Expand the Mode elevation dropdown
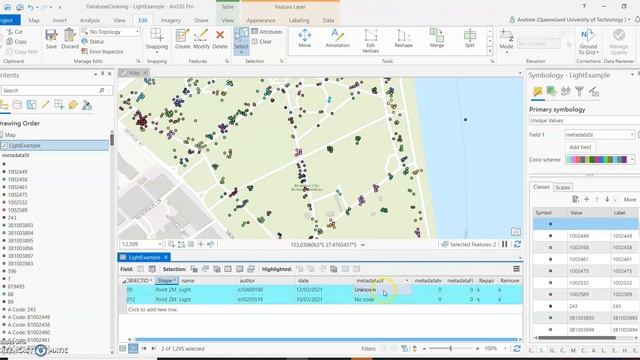The height and width of the screenshot is (360, 640). click(507, 52)
